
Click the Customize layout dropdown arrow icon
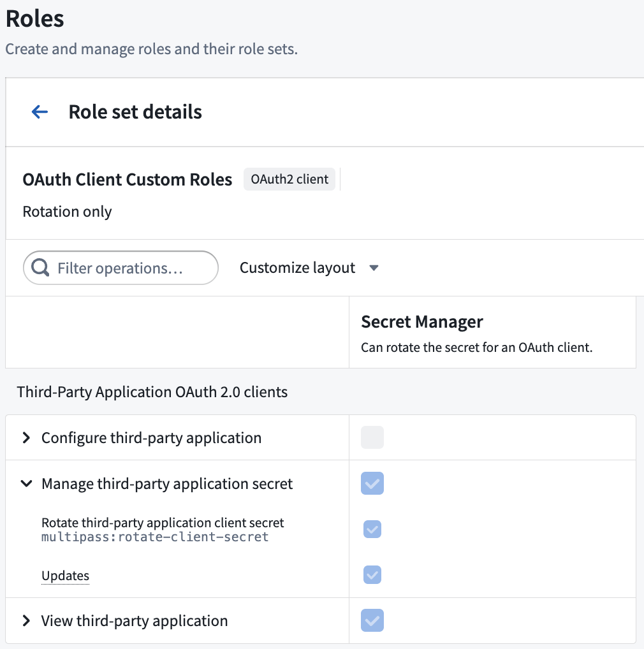(374, 268)
